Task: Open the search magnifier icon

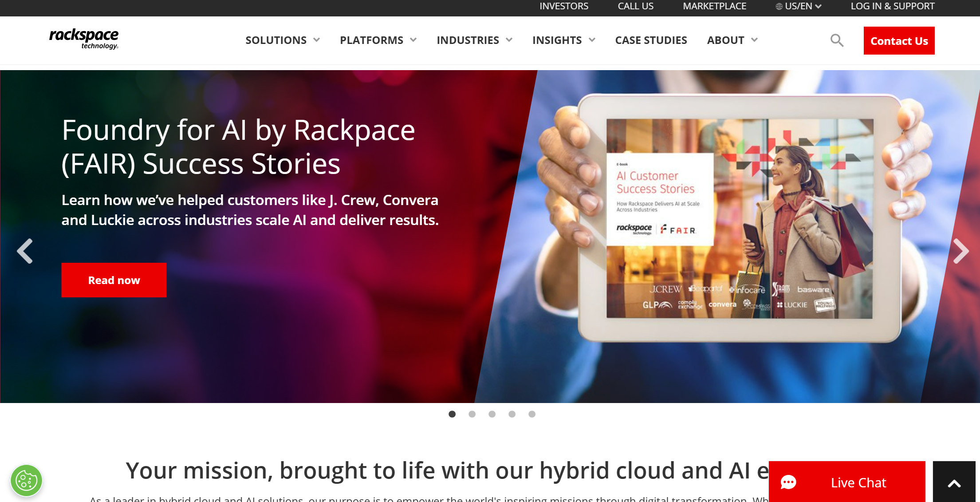Action: pyautogui.click(x=837, y=40)
